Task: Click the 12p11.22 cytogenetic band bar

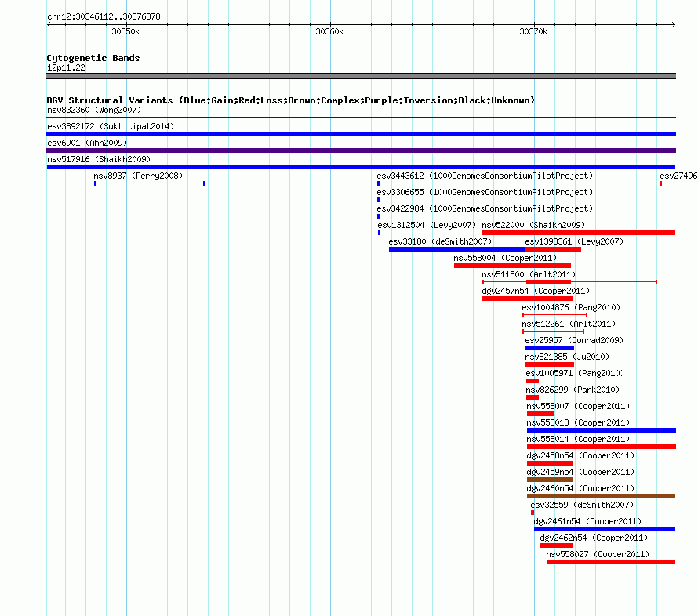Action: (x=361, y=76)
